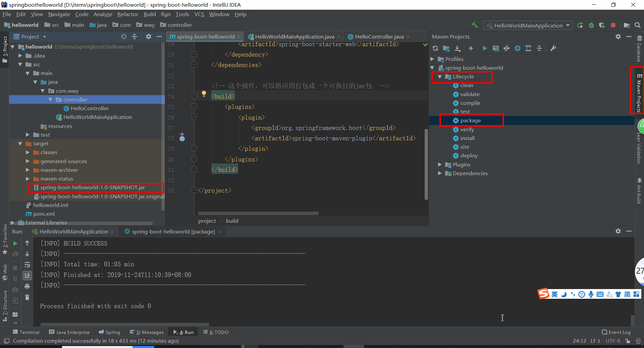This screenshot has width=644, height=348.
Task: Rerun HelloWorldMainApplication from top toolbar
Action: click(x=580, y=25)
